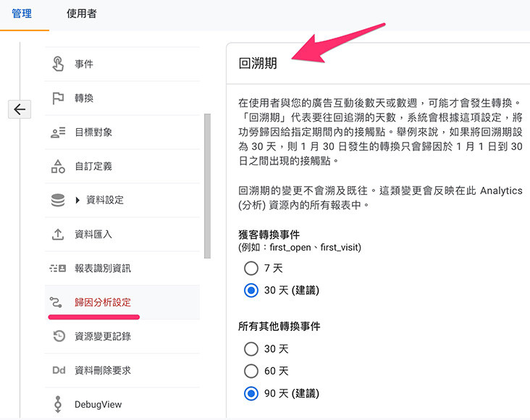Click the DebugView bug icon
Viewport: 530px width, 420px height.
[x=58, y=404]
